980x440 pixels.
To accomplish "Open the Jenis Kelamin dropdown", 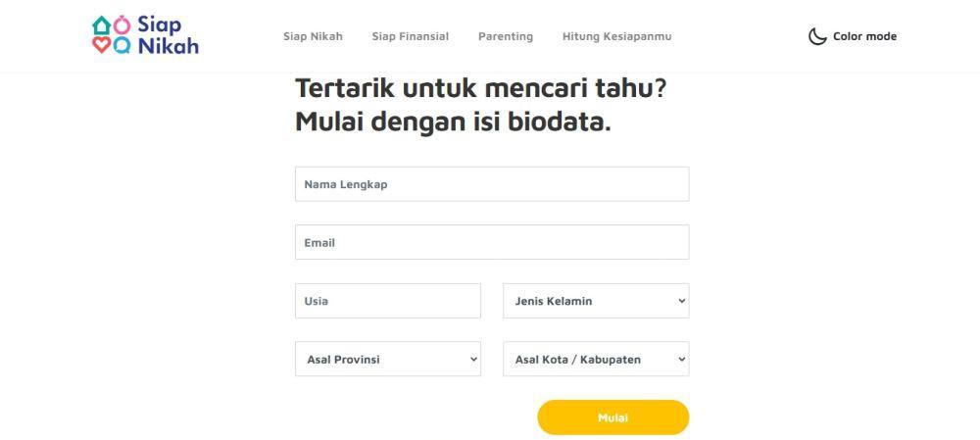I will pos(596,301).
